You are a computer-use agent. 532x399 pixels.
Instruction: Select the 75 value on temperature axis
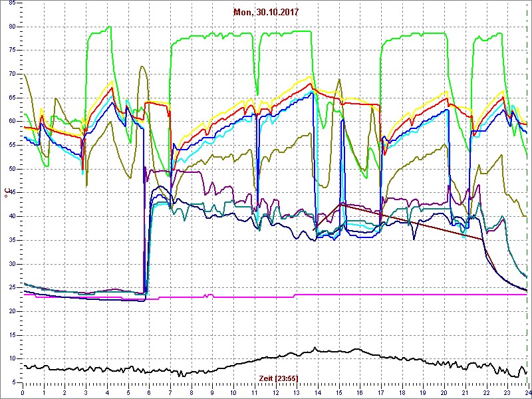point(13,51)
